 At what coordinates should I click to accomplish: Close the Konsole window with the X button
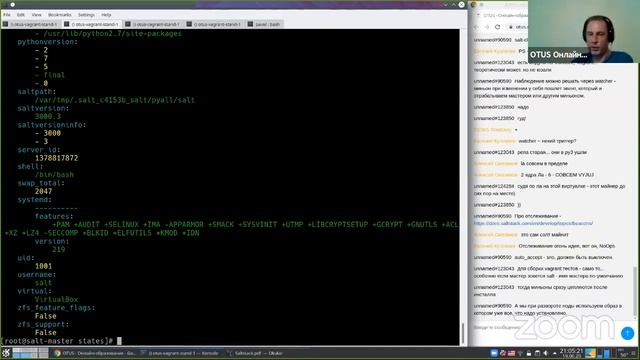(461, 4)
